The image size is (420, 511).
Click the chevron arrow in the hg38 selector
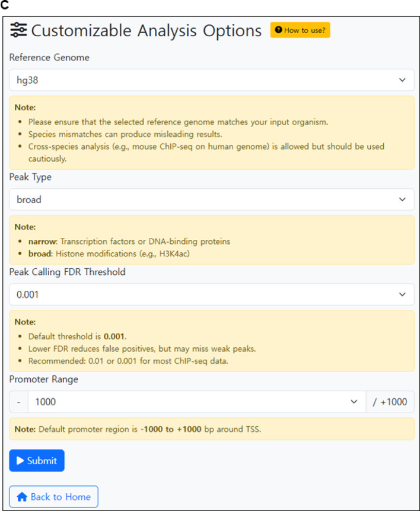click(x=402, y=80)
